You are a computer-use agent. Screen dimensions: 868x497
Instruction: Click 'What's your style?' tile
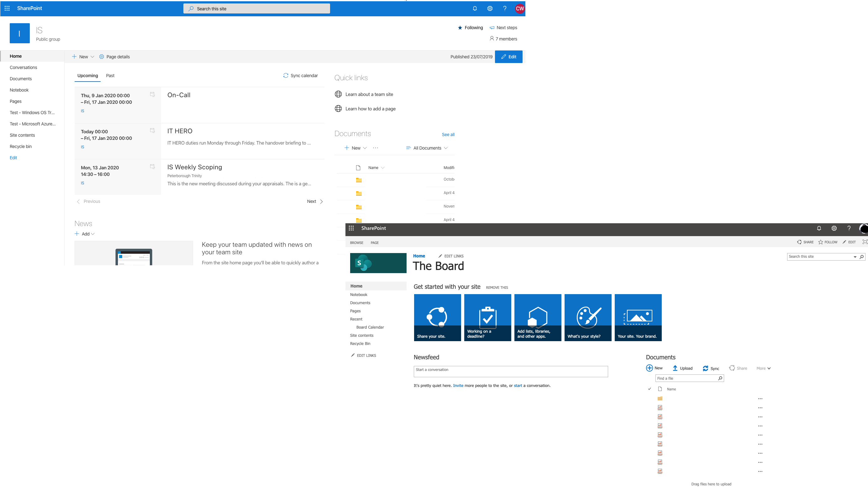587,317
